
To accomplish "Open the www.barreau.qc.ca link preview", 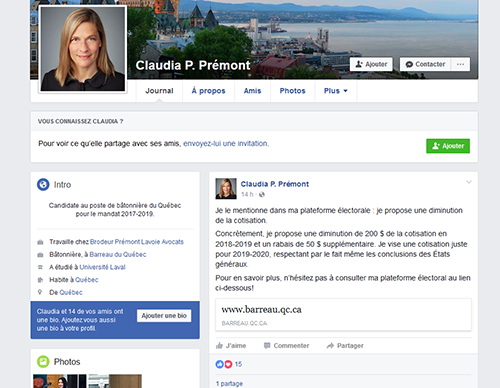I will click(x=343, y=315).
